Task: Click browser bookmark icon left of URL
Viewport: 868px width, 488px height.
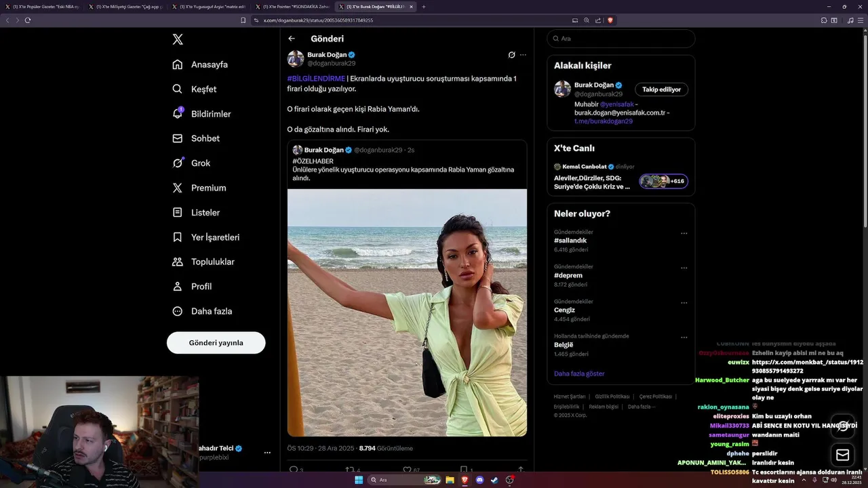Action: click(243, 20)
